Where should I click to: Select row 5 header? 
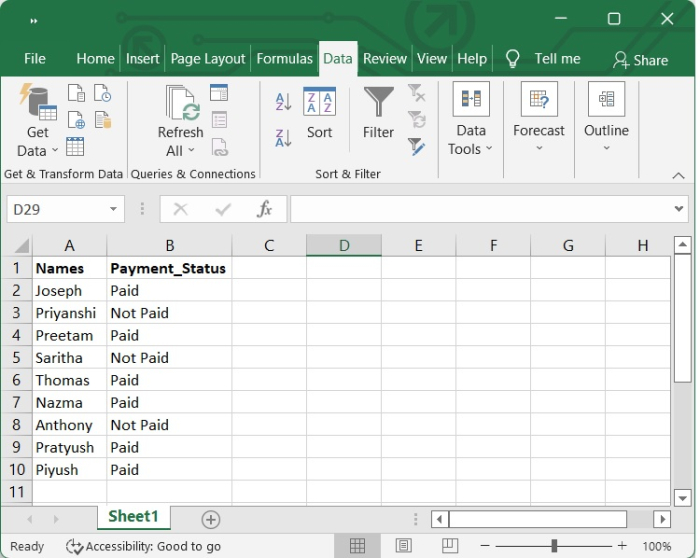coord(17,358)
